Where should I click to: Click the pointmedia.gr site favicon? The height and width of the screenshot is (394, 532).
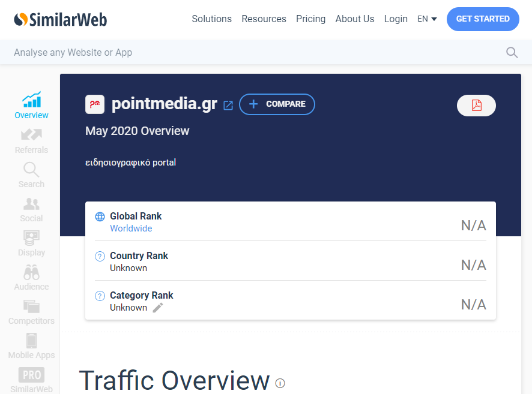(95, 104)
